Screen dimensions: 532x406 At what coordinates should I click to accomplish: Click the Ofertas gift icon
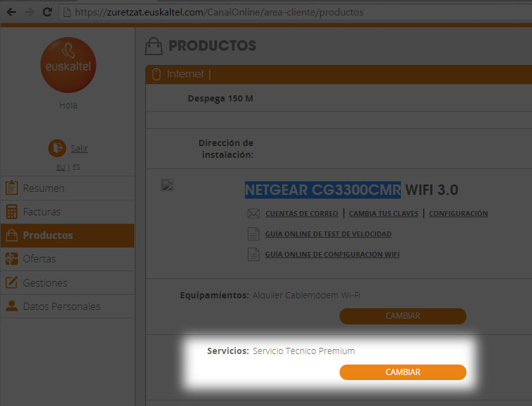click(x=12, y=259)
